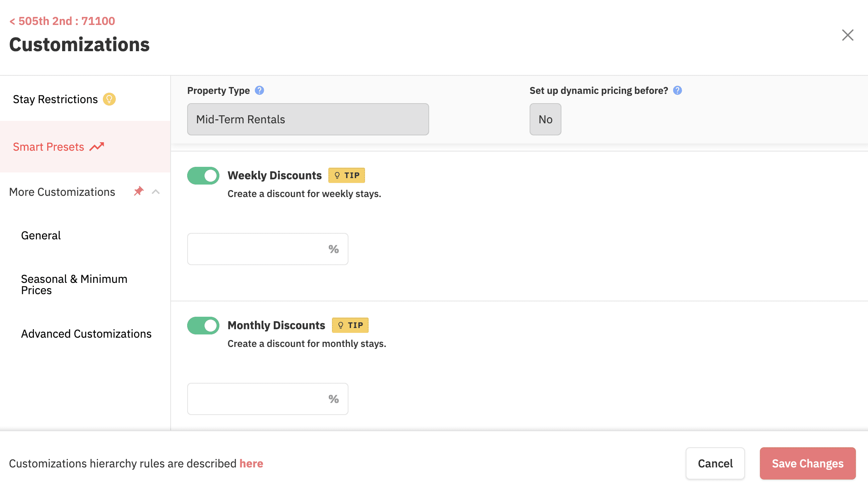
Task: Click the pin icon beside More Customizations
Action: (138, 191)
